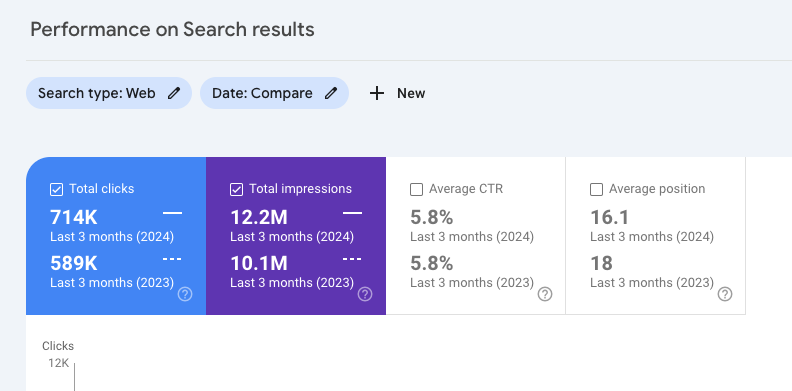The width and height of the screenshot is (792, 391).
Task: Enable the Average CTR checkbox
Action: click(x=417, y=189)
